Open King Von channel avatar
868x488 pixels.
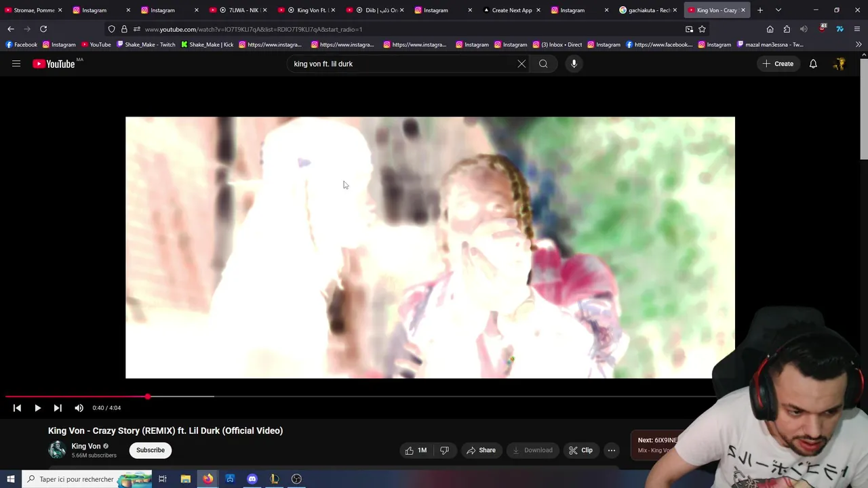point(57,449)
